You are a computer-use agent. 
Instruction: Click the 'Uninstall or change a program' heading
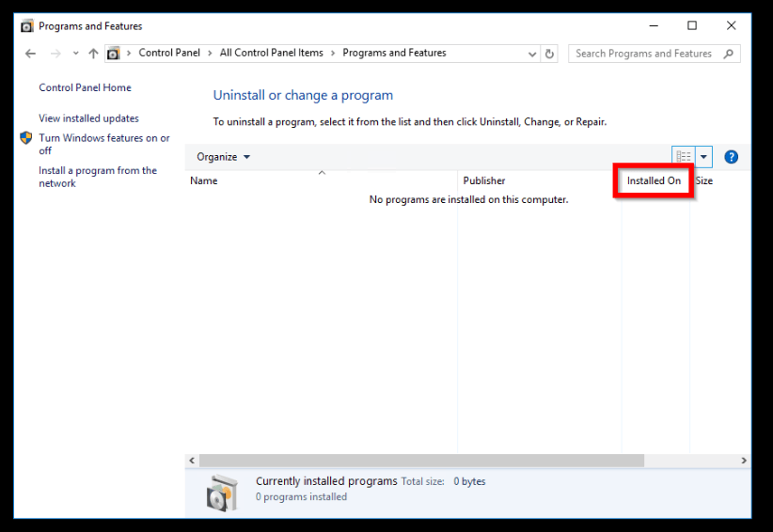click(303, 95)
